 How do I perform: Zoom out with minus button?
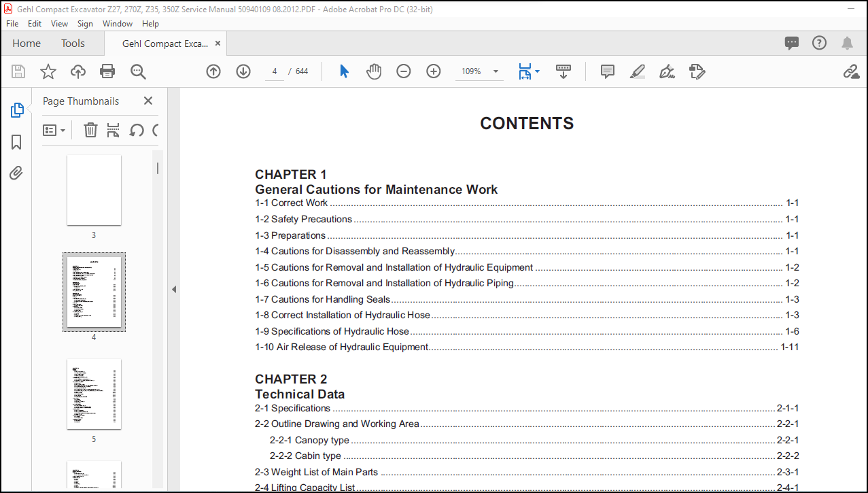click(404, 71)
